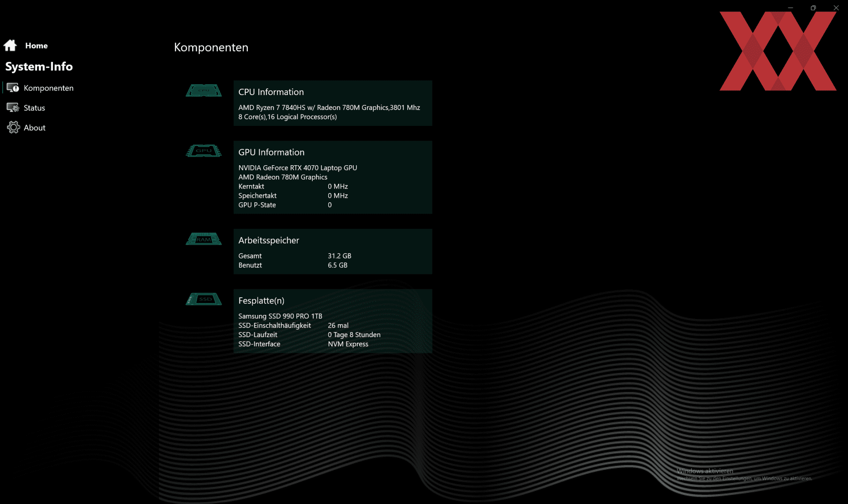
Task: Click the GPU P-State label
Action: pos(257,205)
